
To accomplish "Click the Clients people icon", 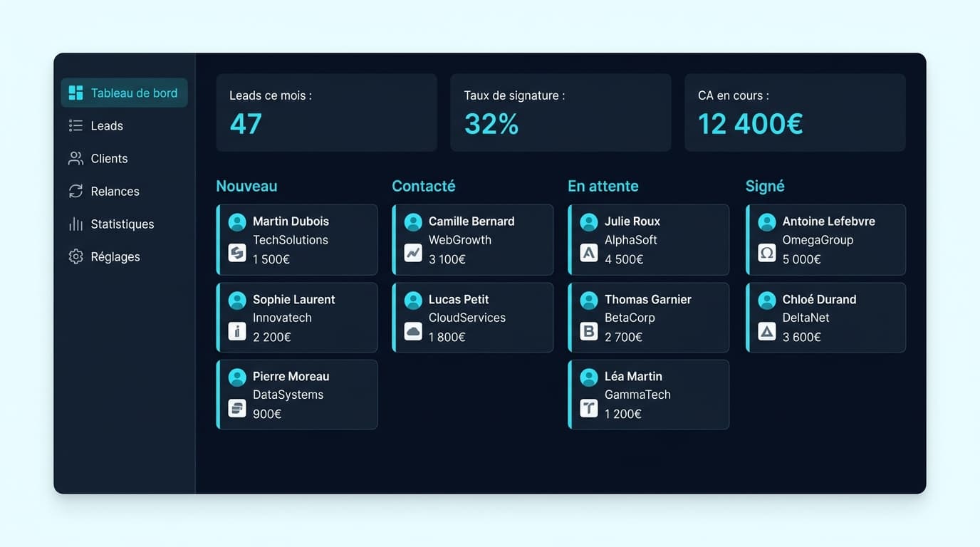I will [x=75, y=159].
